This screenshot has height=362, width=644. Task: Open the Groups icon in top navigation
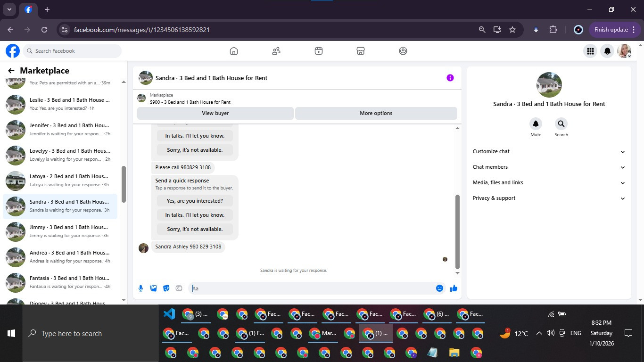click(x=403, y=51)
